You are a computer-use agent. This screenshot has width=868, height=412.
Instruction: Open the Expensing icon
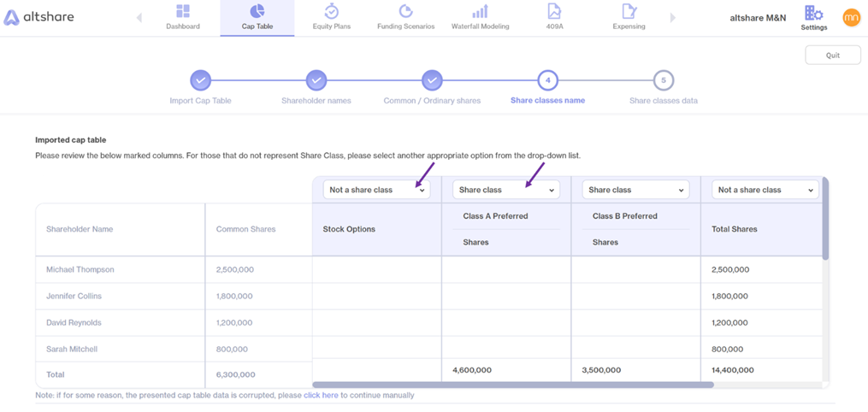point(629,11)
